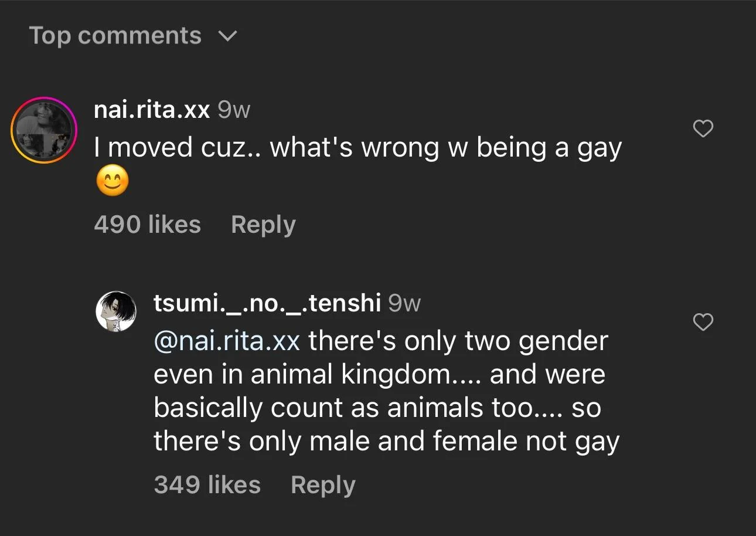Image resolution: width=756 pixels, height=536 pixels.
Task: Click the 9w timestamp beside nai.rita.xx
Action: (x=234, y=110)
